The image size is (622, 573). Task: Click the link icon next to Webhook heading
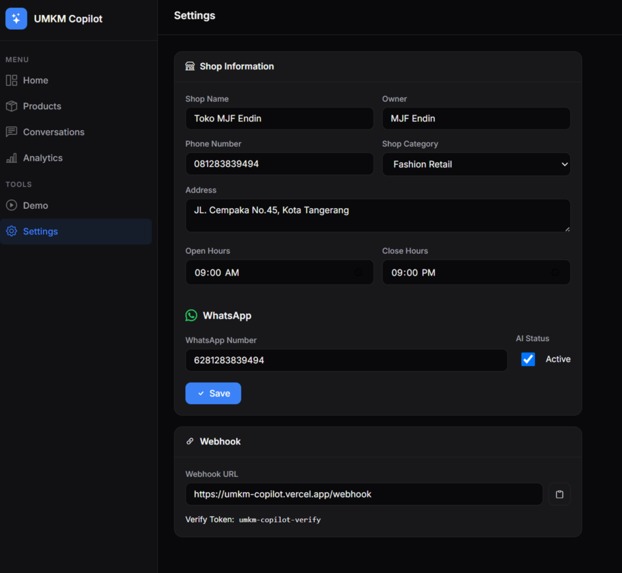point(190,441)
